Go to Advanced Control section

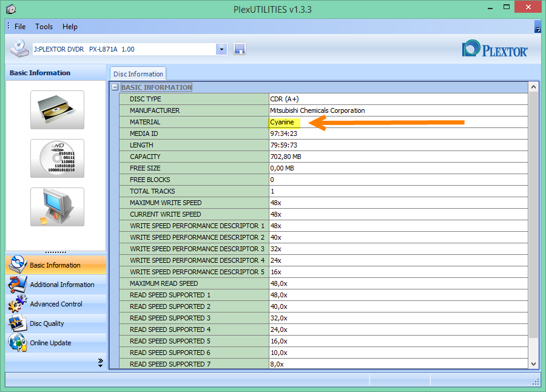[56, 304]
